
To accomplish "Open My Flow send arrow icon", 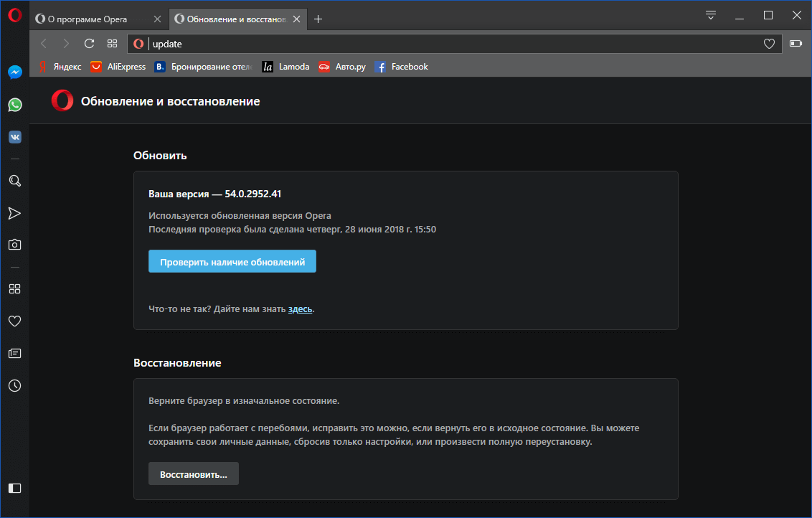I will (x=14, y=213).
